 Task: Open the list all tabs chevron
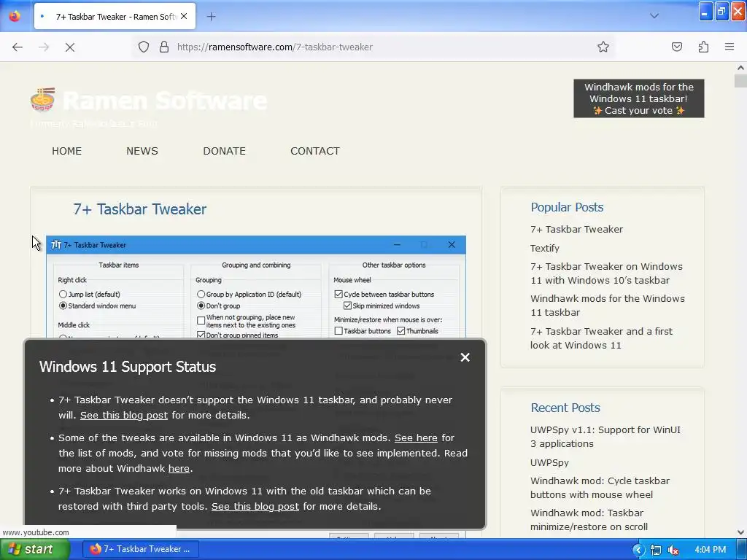(654, 16)
